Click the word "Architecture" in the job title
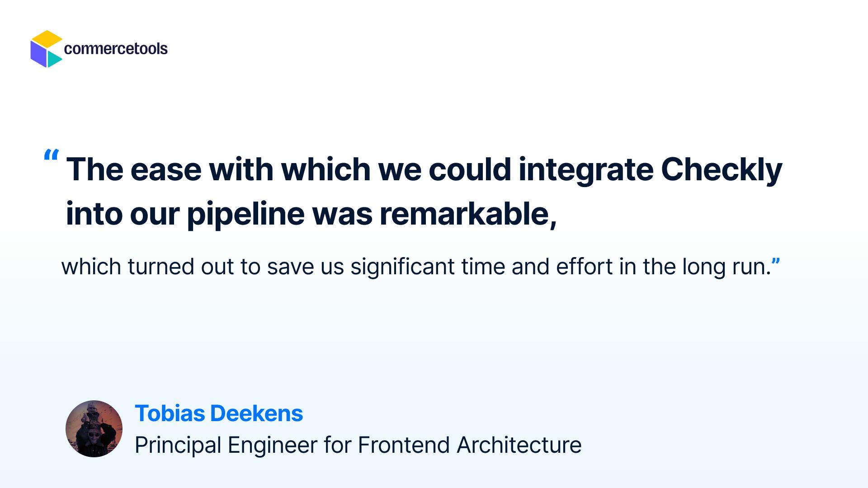 click(519, 445)
